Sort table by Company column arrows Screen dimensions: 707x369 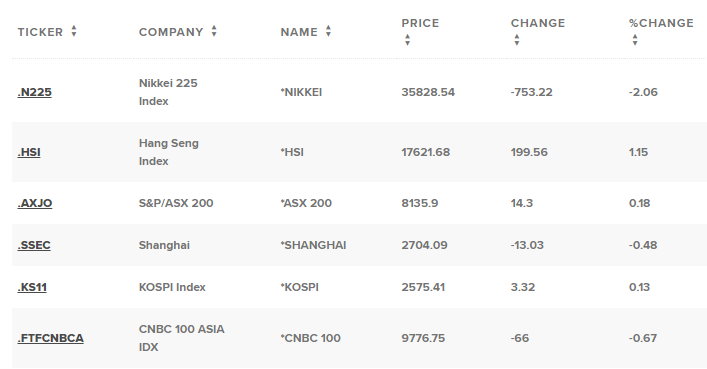(x=214, y=31)
